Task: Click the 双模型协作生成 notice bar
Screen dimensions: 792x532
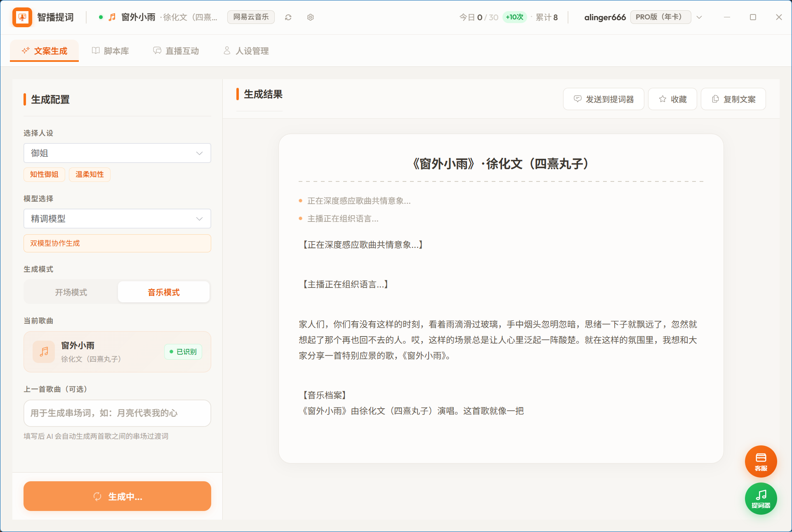Action: pyautogui.click(x=117, y=243)
